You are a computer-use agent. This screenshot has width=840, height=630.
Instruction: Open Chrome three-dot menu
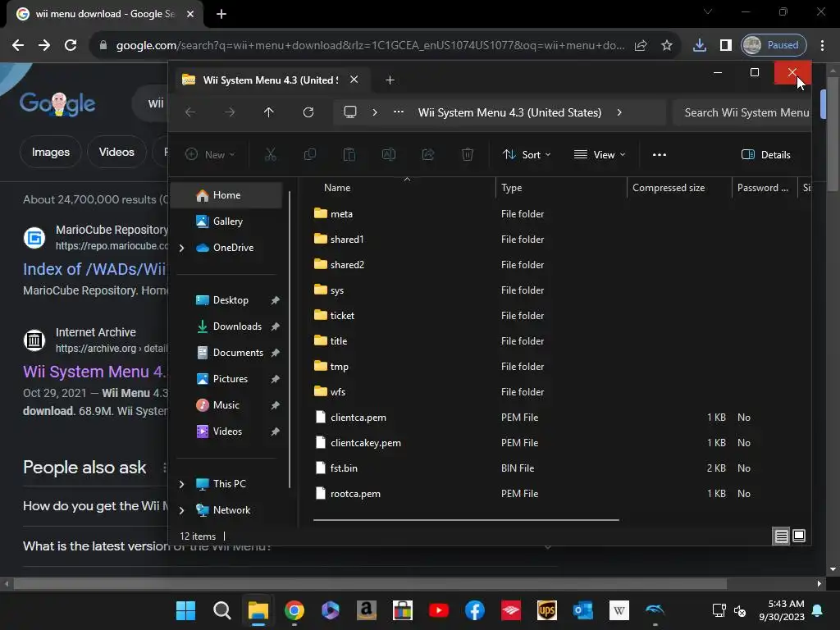[x=822, y=45]
